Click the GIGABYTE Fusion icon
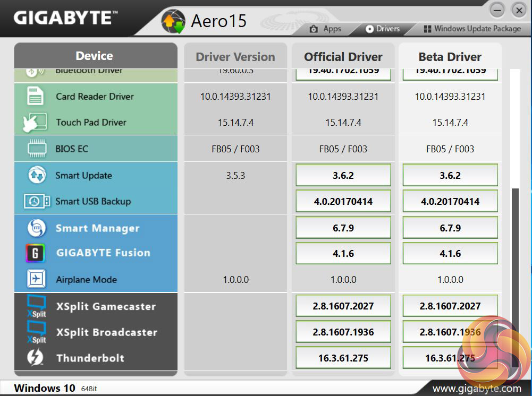The image size is (532, 396). (x=36, y=253)
